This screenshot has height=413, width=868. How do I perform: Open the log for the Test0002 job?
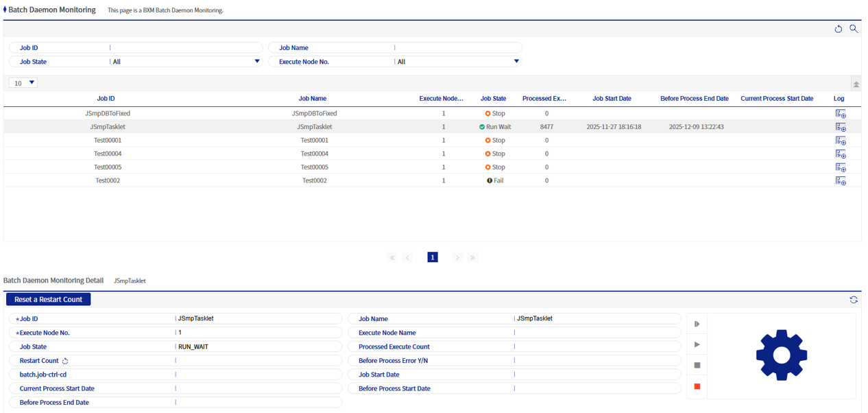[x=840, y=181]
